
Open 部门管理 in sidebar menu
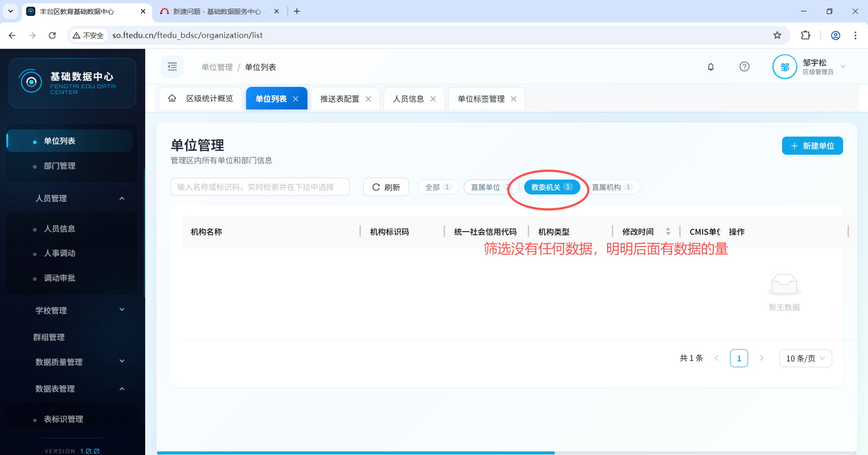(60, 166)
